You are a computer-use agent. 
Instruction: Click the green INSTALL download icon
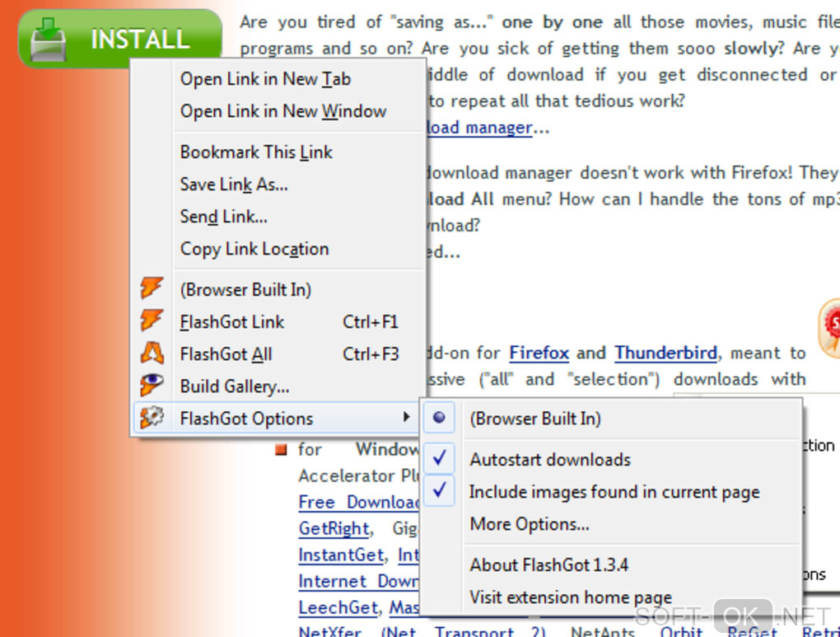point(49,39)
